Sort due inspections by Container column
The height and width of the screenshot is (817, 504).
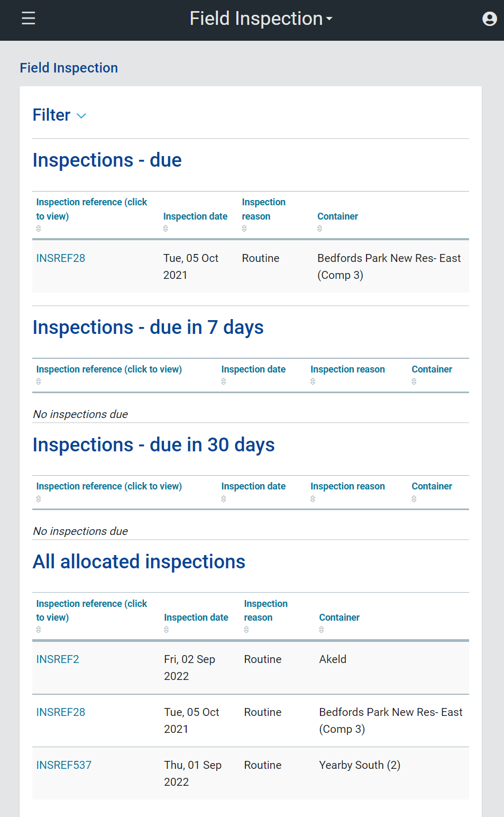[x=337, y=216]
